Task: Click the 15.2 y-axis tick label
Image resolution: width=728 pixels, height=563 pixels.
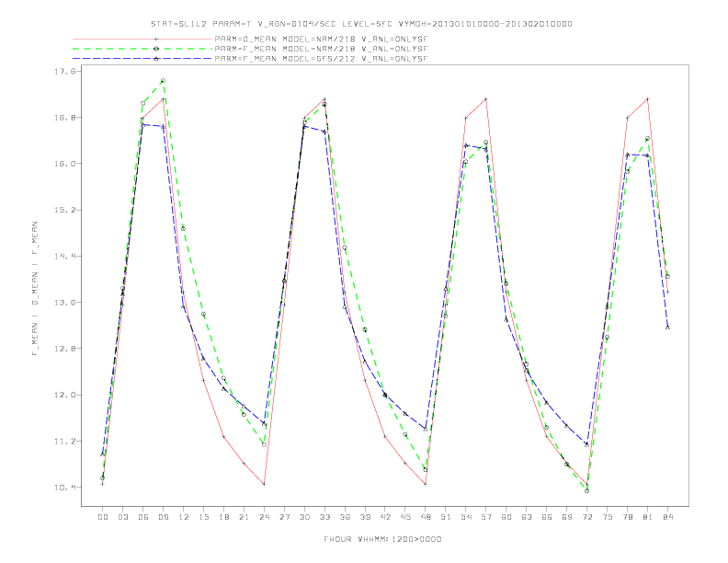Action: pos(64,210)
